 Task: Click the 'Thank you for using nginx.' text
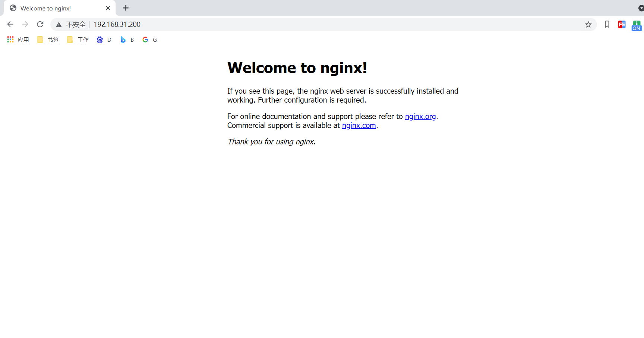point(272,142)
